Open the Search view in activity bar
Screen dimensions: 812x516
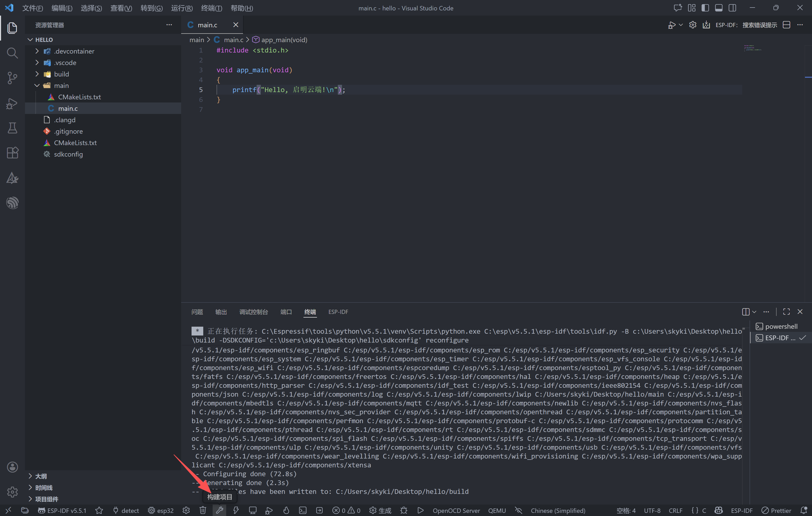[12, 53]
